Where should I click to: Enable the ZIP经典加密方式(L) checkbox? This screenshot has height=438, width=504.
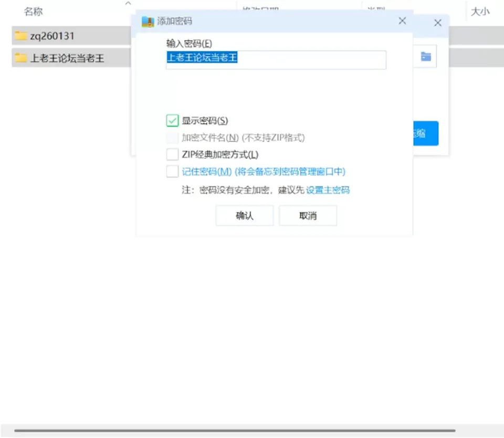click(x=172, y=154)
